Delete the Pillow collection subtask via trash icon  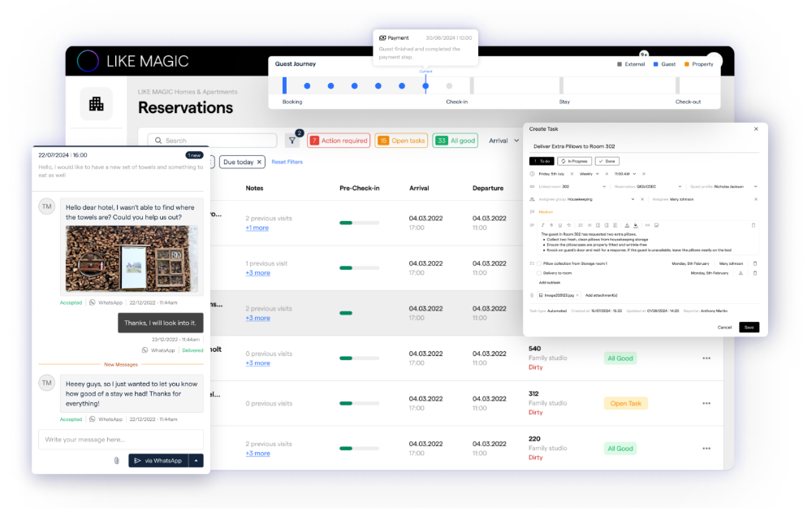pos(754,263)
